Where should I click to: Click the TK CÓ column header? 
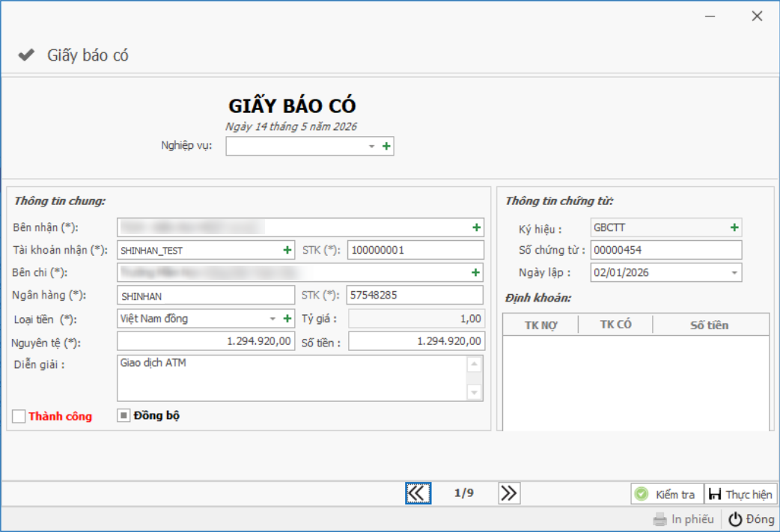point(615,325)
